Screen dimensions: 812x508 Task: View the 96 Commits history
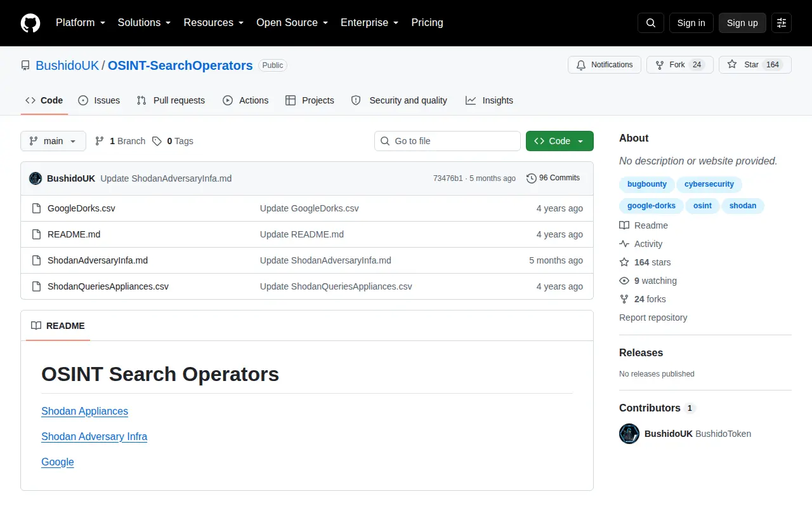point(553,178)
